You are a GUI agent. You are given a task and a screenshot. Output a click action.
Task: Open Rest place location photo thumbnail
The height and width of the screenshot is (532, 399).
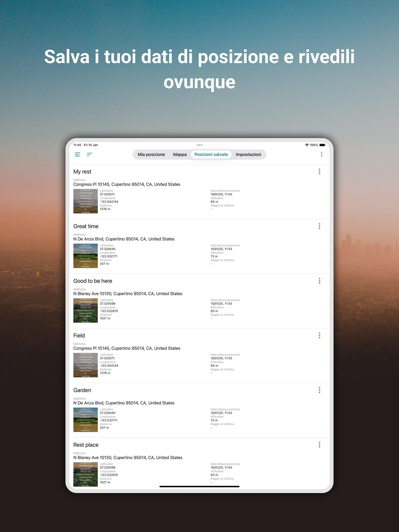(x=86, y=474)
